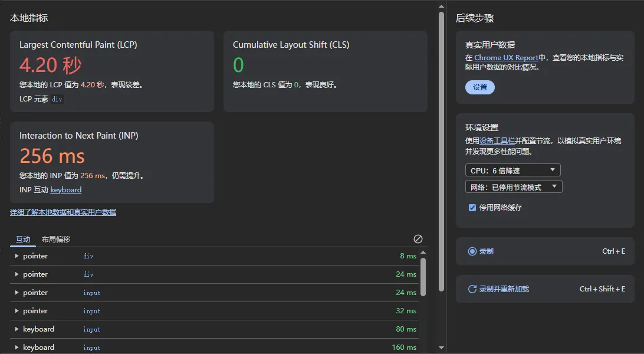Open the CPU throttling dropdown

pos(512,171)
